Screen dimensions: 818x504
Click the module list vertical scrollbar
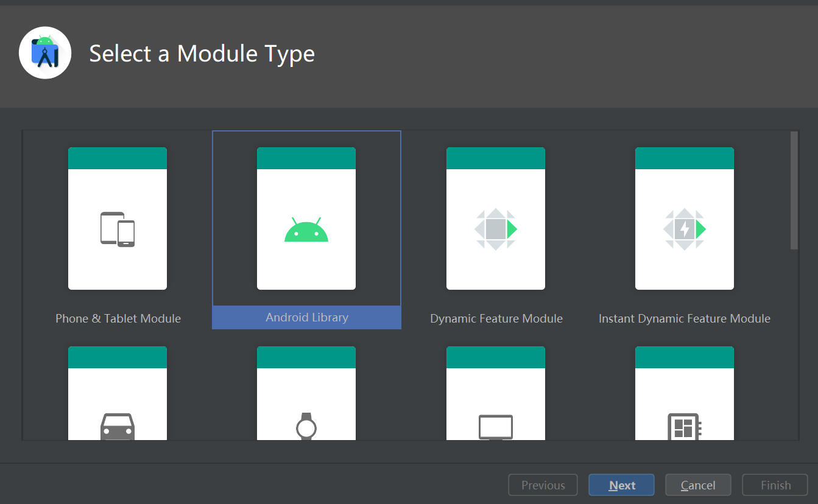(x=794, y=190)
